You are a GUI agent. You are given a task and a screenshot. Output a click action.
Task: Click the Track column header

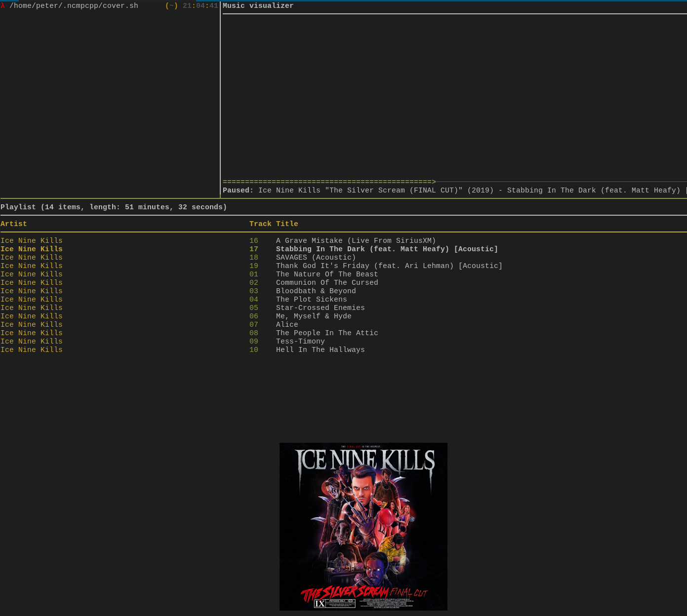pyautogui.click(x=260, y=224)
